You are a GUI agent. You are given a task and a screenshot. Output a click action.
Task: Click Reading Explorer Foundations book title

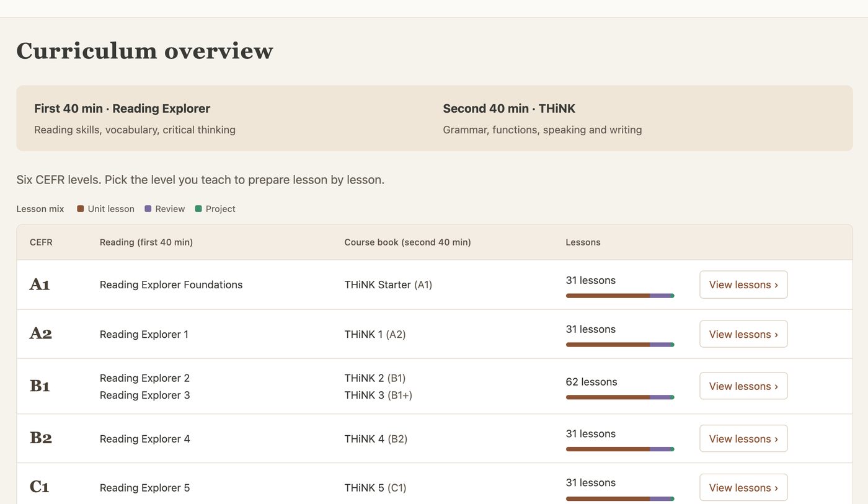coord(171,285)
